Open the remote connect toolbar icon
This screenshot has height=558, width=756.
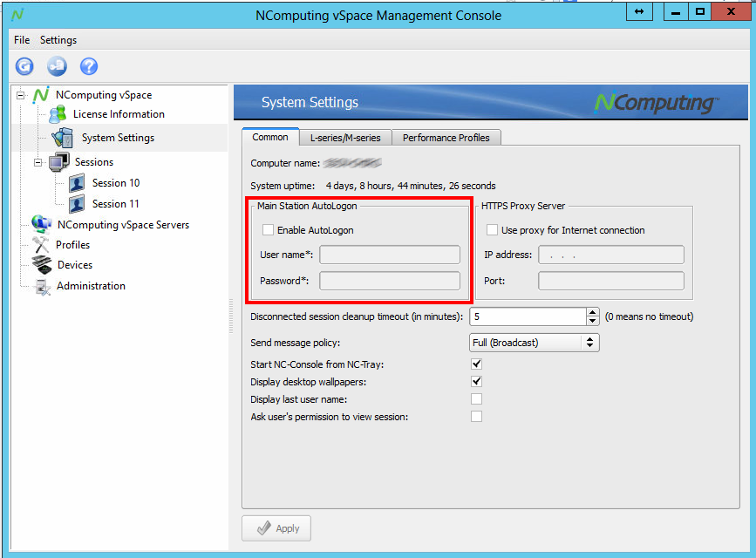pyautogui.click(x=56, y=66)
